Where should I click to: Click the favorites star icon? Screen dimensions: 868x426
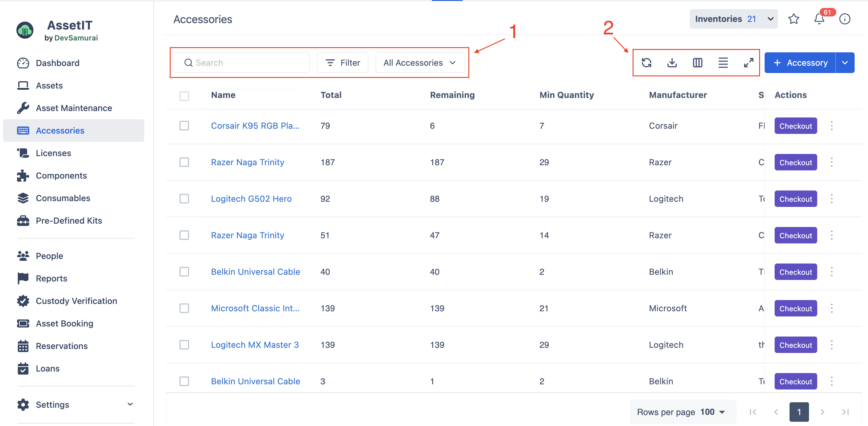[793, 19]
